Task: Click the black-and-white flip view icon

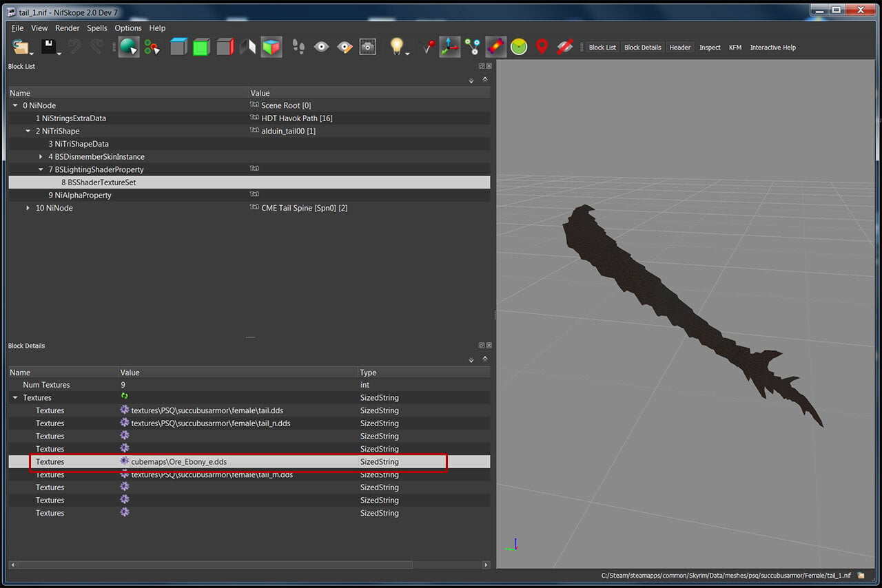Action: click(x=247, y=47)
